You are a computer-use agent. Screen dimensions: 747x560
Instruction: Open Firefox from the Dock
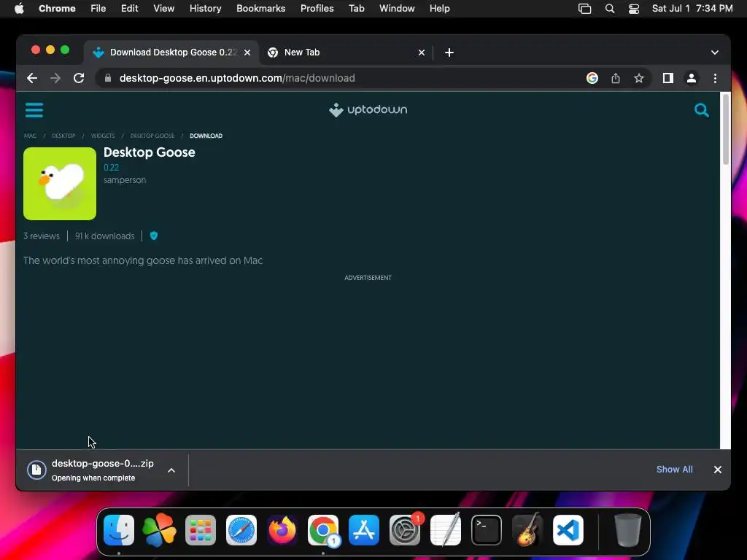click(x=282, y=530)
